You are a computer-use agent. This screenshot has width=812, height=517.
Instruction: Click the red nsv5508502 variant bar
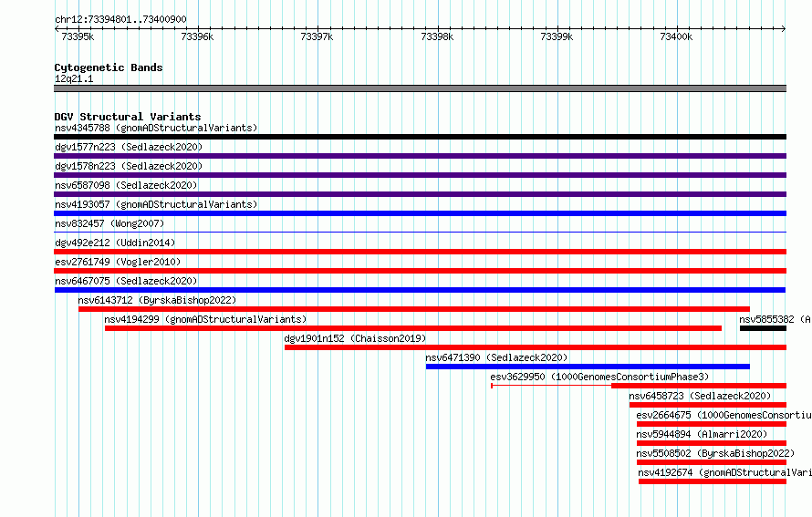[x=712, y=462]
